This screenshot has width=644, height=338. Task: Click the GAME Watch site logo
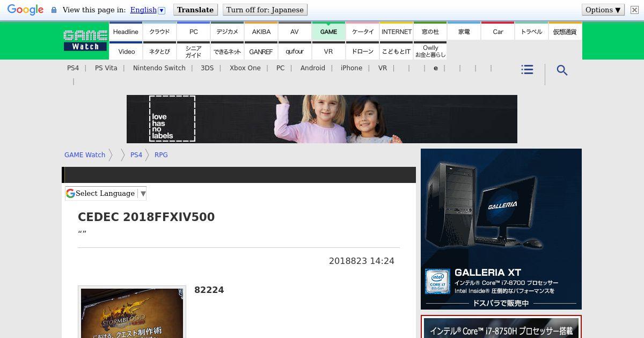(x=85, y=40)
